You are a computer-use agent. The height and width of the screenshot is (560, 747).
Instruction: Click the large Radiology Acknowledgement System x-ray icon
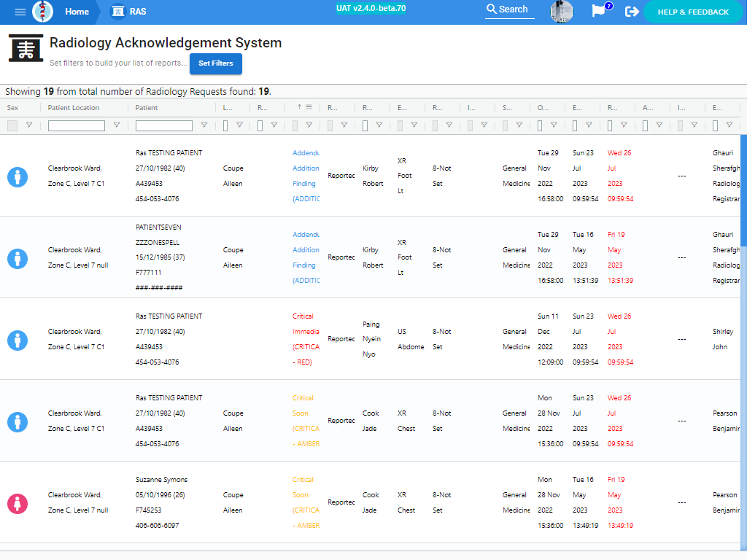click(26, 48)
